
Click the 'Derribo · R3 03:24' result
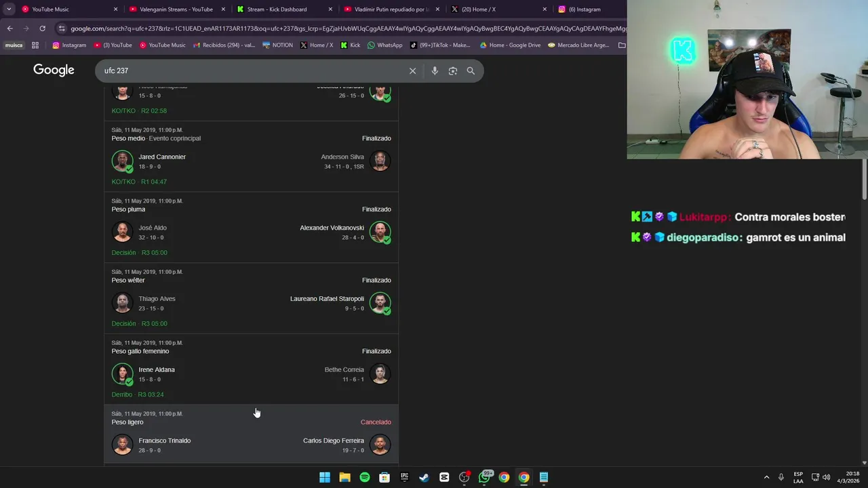138,394
